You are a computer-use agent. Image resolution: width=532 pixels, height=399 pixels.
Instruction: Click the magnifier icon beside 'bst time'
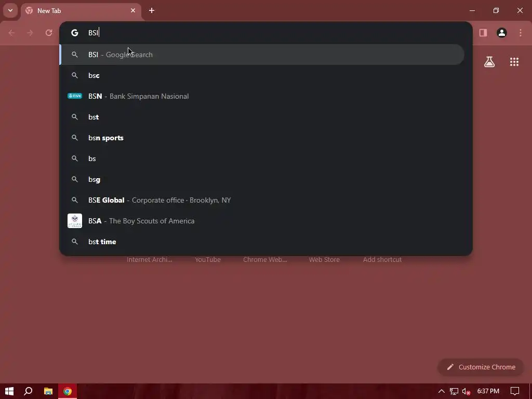click(x=75, y=242)
